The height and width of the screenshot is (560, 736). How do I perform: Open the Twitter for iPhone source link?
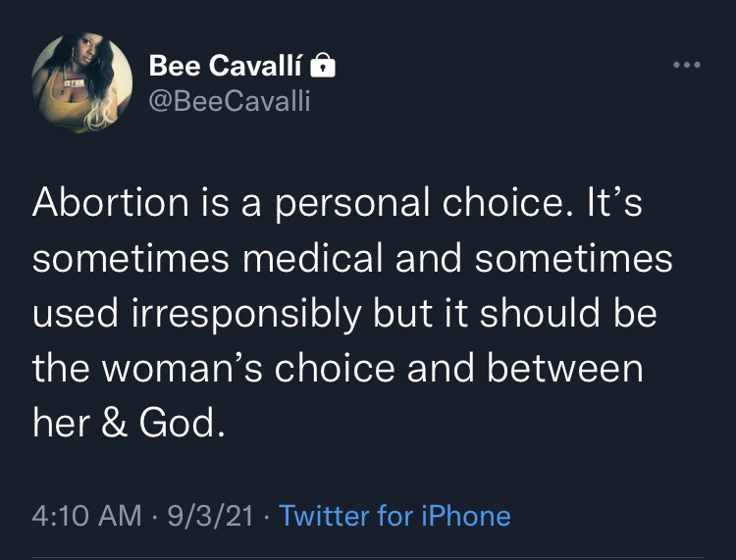394,516
